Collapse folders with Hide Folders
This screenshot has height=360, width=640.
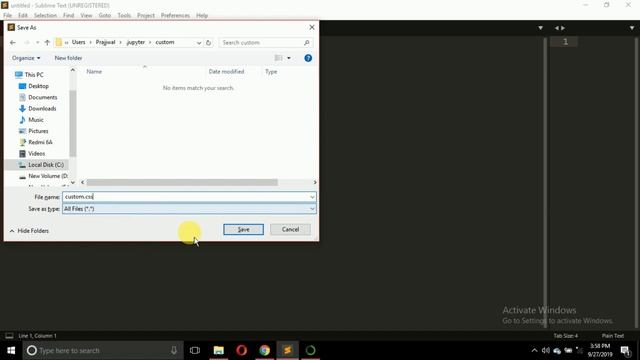coord(29,231)
